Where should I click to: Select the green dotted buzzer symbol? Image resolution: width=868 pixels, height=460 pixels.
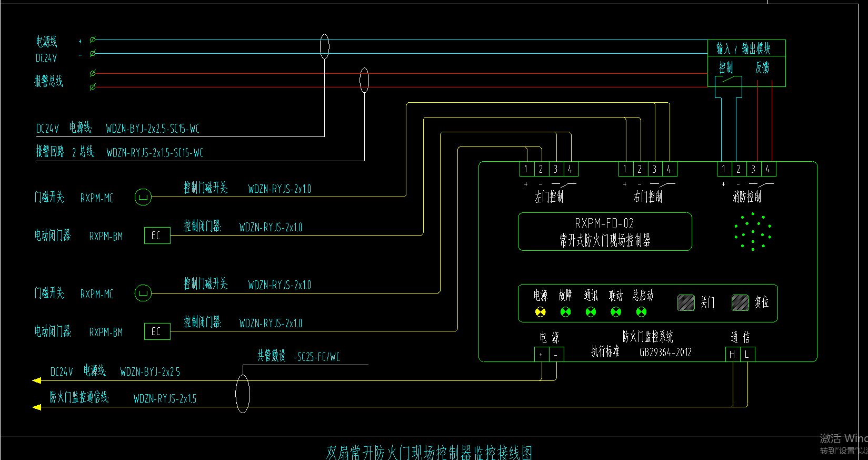pos(753,232)
